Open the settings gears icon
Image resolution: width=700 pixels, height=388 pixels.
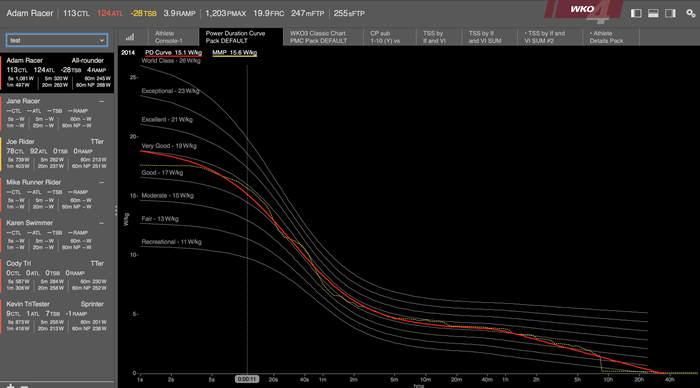coord(691,13)
